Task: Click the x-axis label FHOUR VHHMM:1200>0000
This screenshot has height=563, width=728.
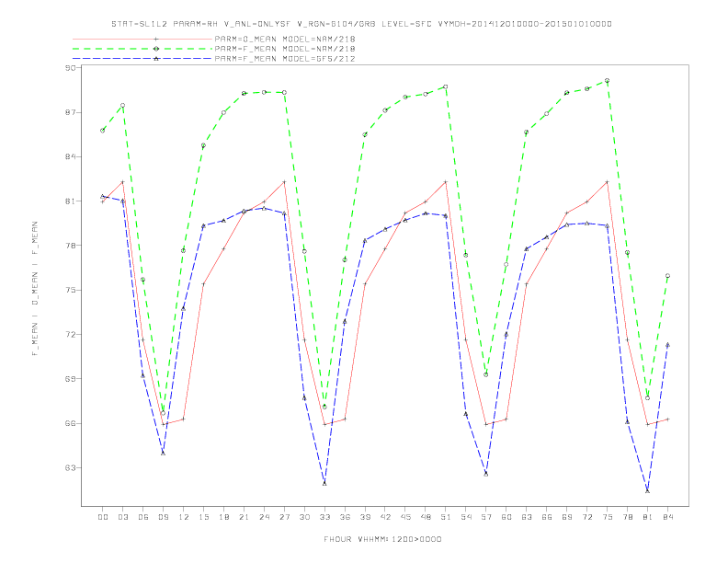Action: 382,539
